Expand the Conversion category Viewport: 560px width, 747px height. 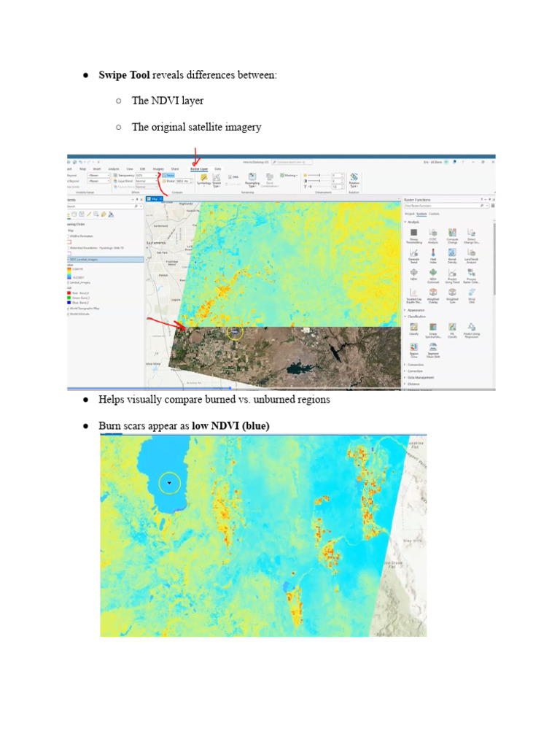click(x=405, y=365)
